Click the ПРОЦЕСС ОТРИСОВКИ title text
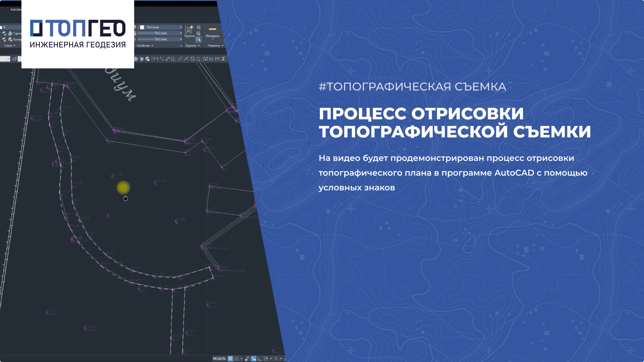Viewport: 644px width, 362px height. click(x=421, y=114)
